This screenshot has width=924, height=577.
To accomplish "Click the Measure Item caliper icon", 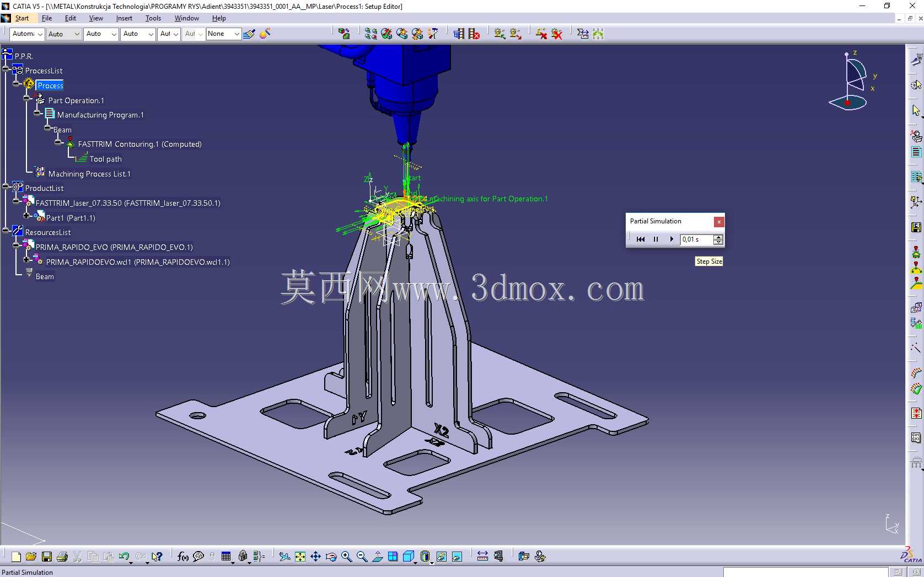I will (x=499, y=557).
